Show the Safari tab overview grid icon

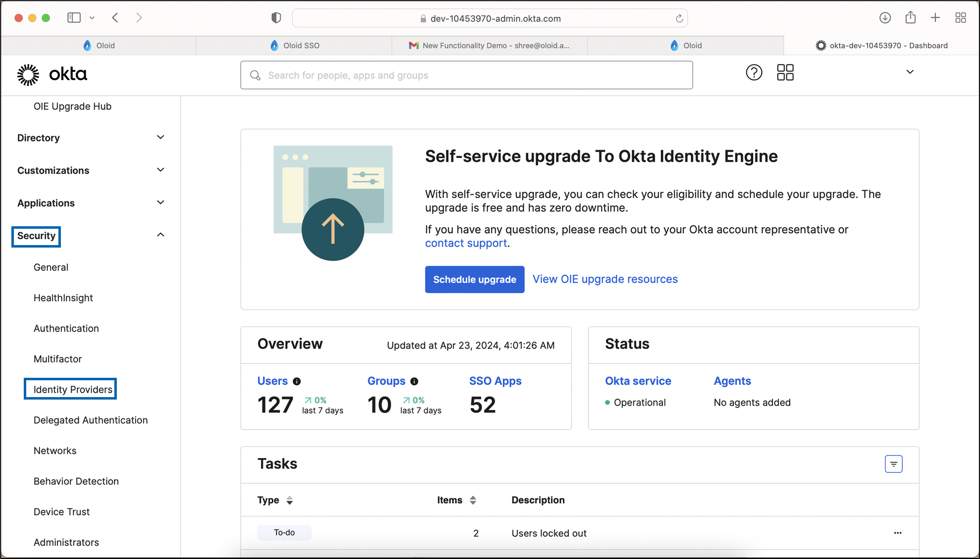pyautogui.click(x=961, y=18)
